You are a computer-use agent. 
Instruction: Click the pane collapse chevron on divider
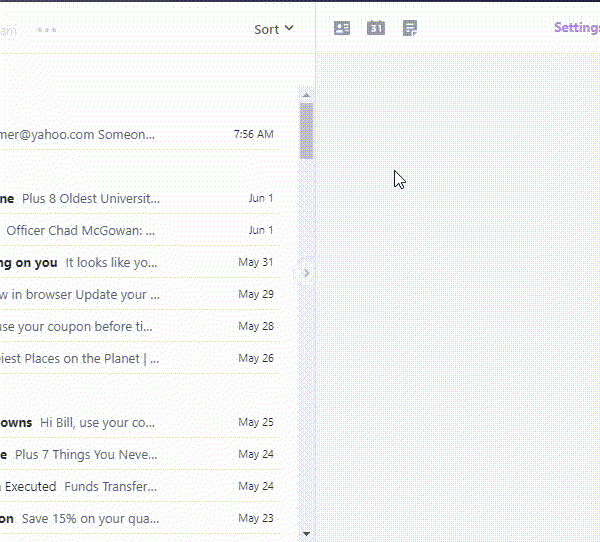(x=307, y=272)
